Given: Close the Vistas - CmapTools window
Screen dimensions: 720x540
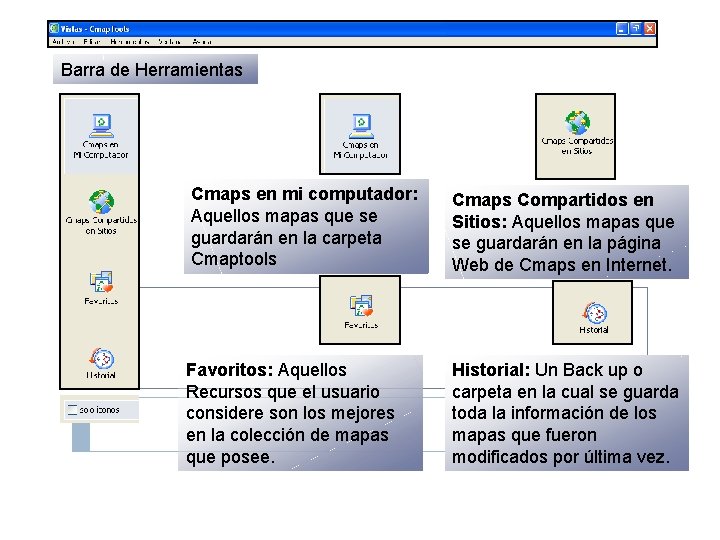Looking at the screenshot, I should pos(650,29).
